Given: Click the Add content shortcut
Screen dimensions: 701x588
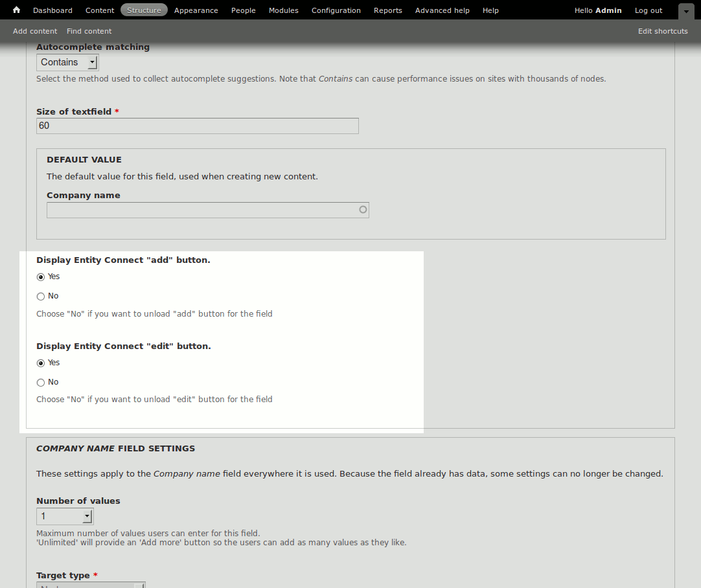Looking at the screenshot, I should 35,31.
